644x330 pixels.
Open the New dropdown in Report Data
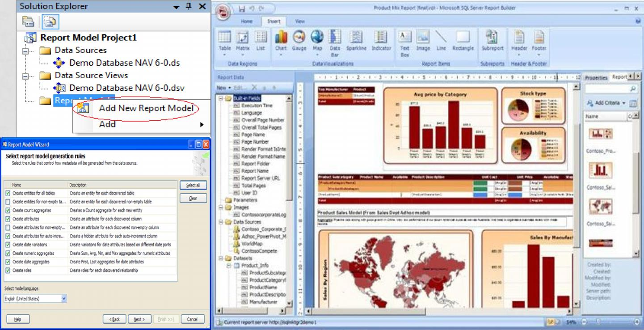pyautogui.click(x=223, y=88)
